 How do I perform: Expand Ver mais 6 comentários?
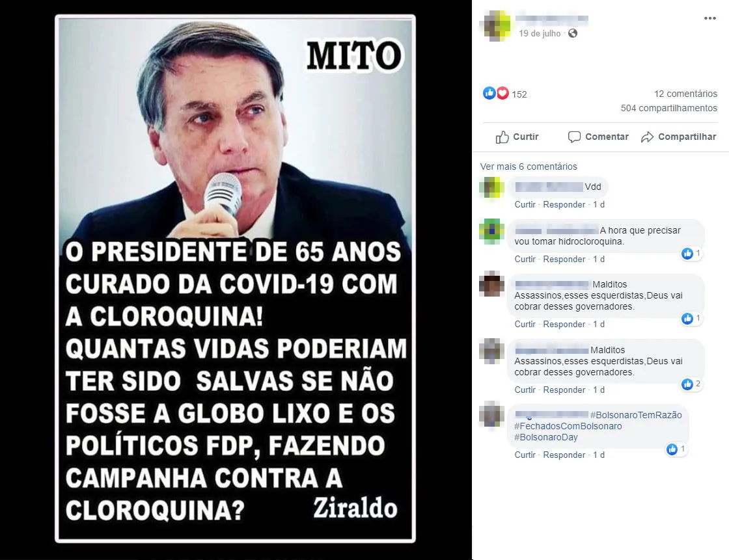tap(528, 167)
